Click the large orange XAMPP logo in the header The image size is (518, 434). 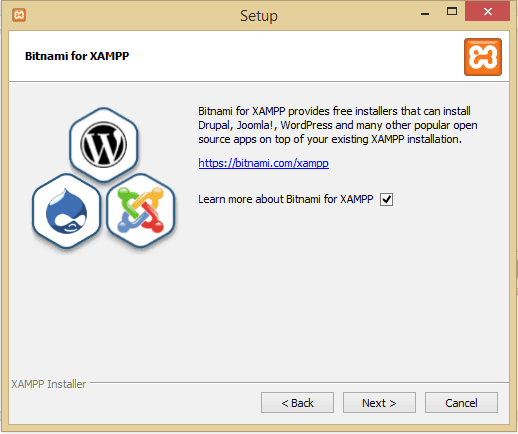click(483, 57)
